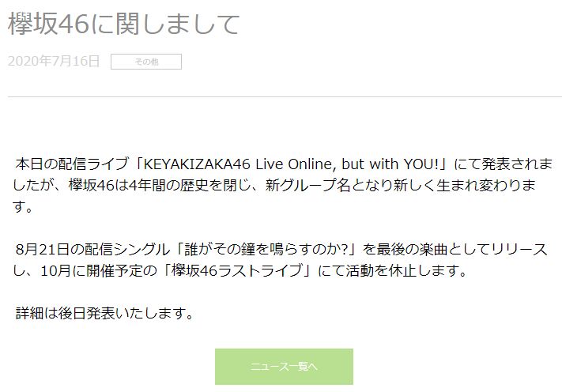The width and height of the screenshot is (562, 392).
Task: Click the phrase 10月に開催予定の
Action: 99,270
